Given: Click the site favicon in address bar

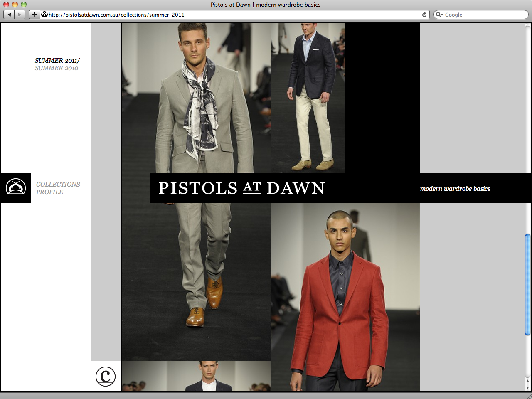Looking at the screenshot, I should tap(44, 15).
